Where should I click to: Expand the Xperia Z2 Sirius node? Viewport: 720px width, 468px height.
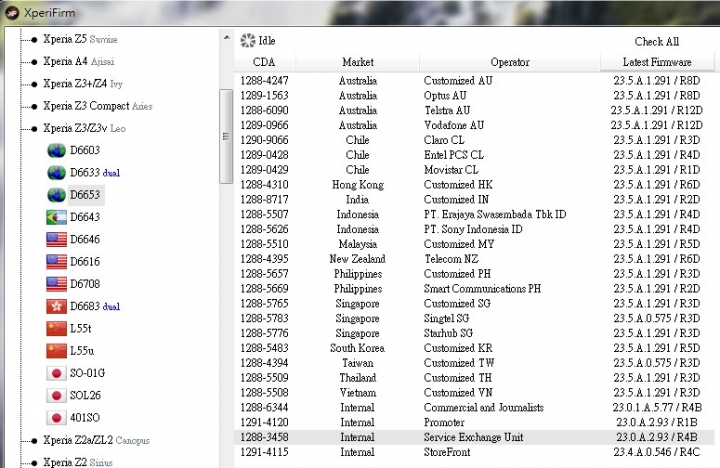coord(34,463)
